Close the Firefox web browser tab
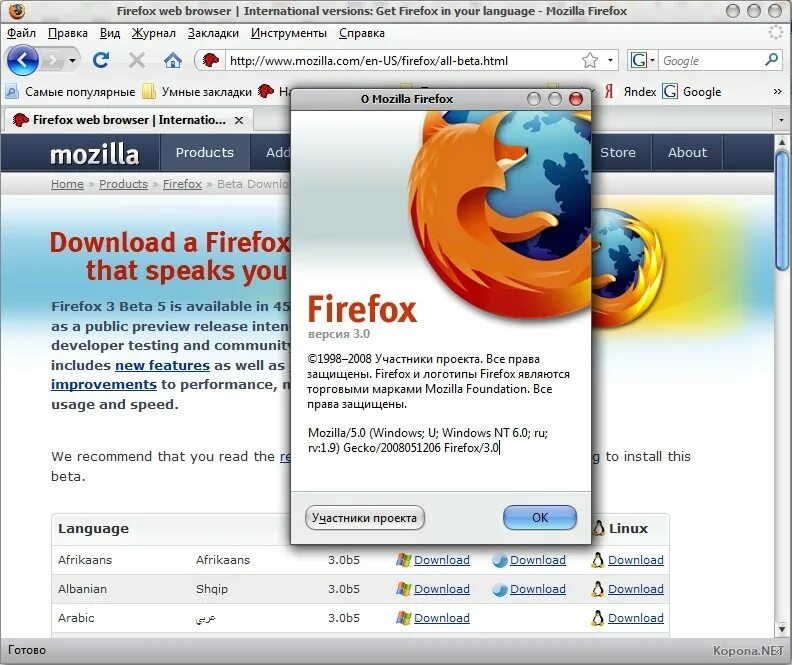This screenshot has width=792, height=665. (239, 120)
